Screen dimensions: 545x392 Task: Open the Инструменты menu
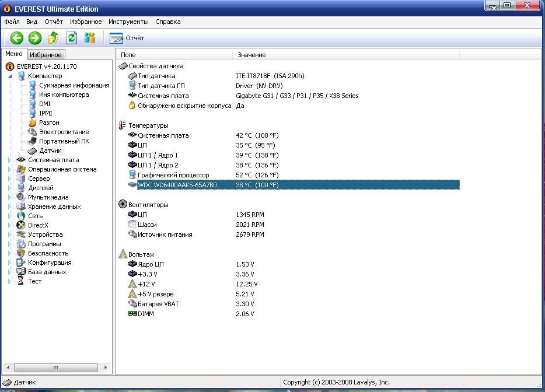128,22
